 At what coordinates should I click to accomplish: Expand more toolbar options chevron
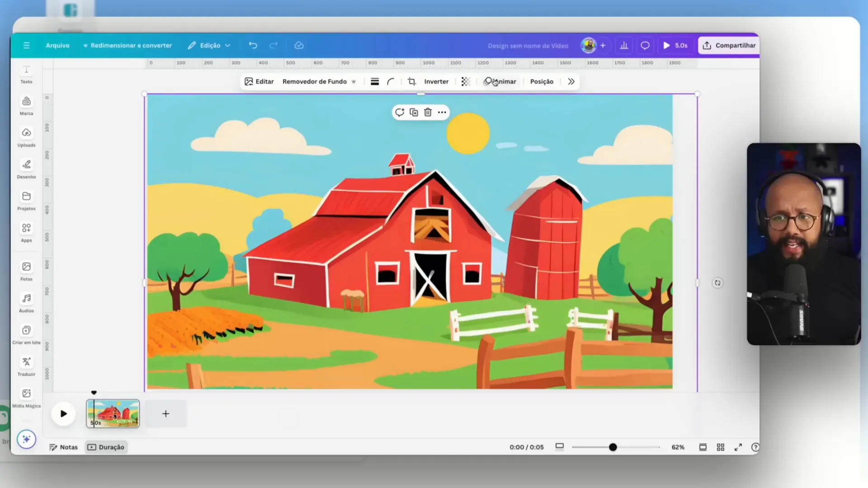(571, 81)
